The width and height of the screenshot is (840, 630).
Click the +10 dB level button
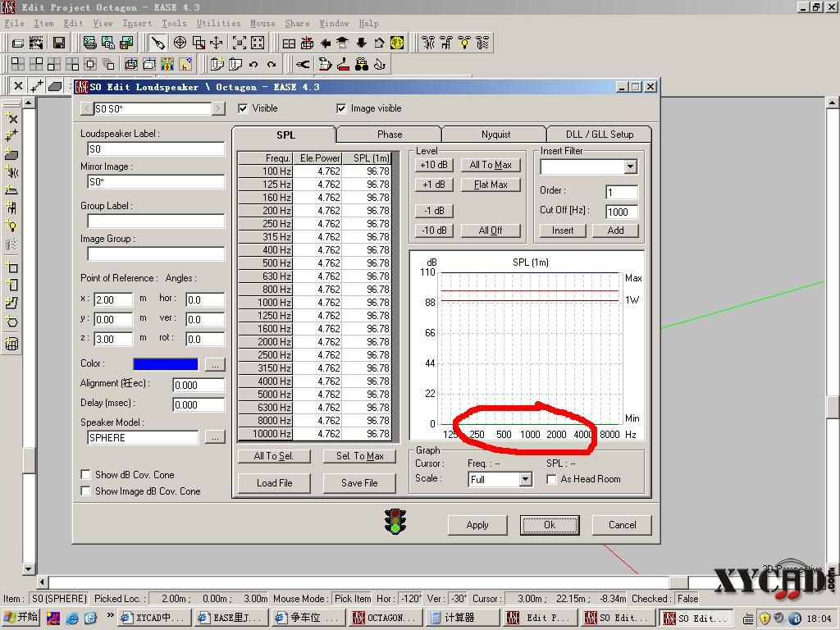434,165
